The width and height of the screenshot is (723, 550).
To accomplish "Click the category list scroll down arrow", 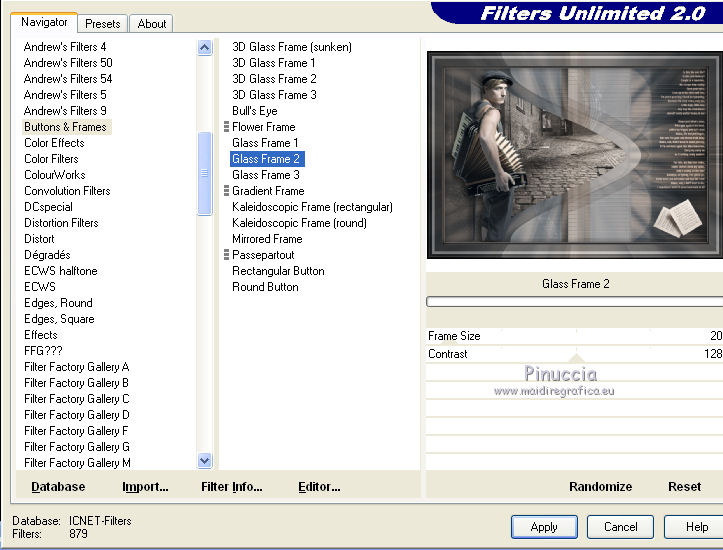I will tap(205, 460).
